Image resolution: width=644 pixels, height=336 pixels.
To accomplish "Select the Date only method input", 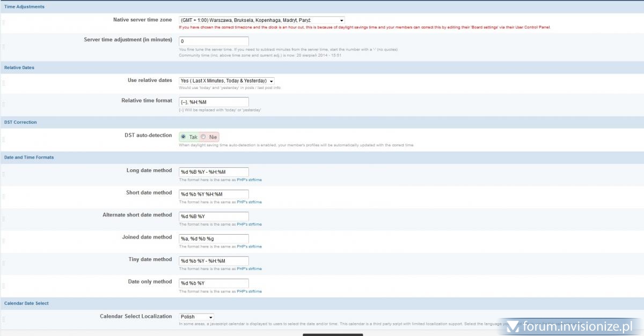I will pyautogui.click(x=214, y=283).
